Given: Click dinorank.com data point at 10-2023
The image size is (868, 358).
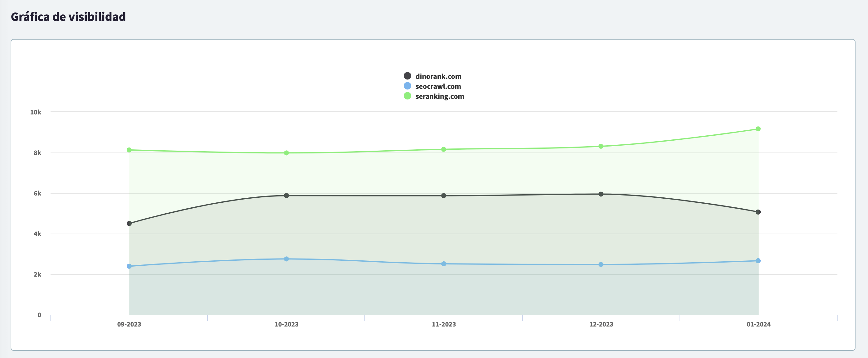Looking at the screenshot, I should coord(286,196).
